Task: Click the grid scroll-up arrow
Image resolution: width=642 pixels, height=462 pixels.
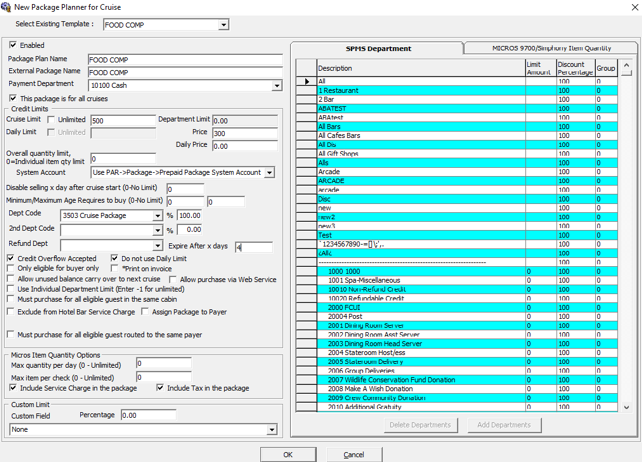Action: pyautogui.click(x=626, y=66)
